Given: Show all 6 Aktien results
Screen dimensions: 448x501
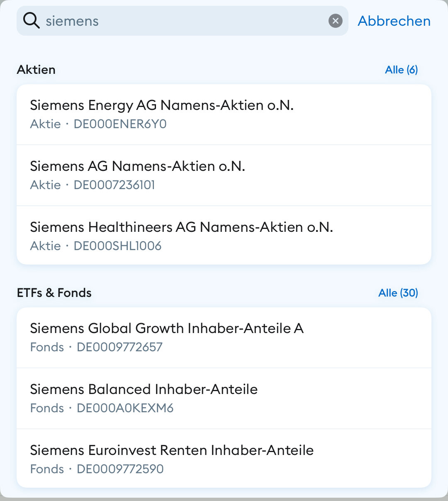Looking at the screenshot, I should [401, 70].
